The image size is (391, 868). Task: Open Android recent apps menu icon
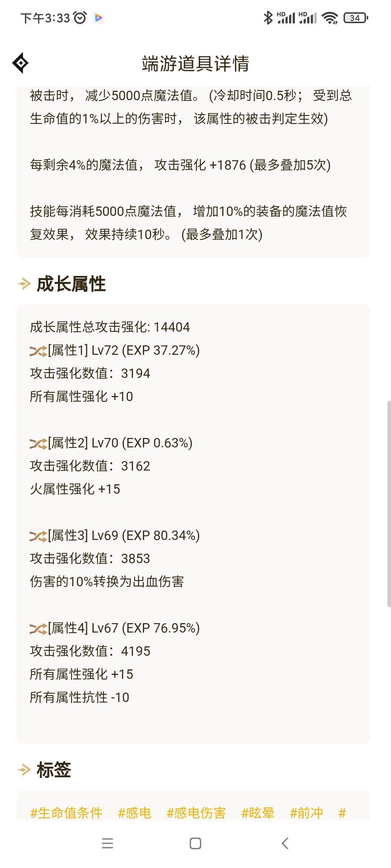(108, 843)
